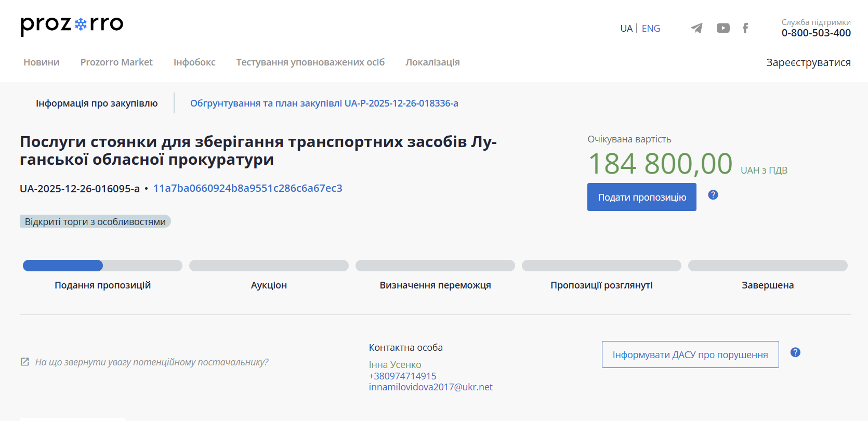The height and width of the screenshot is (421, 868).
Task: Click help icon next to Подати пропозицію
Action: [x=713, y=195]
